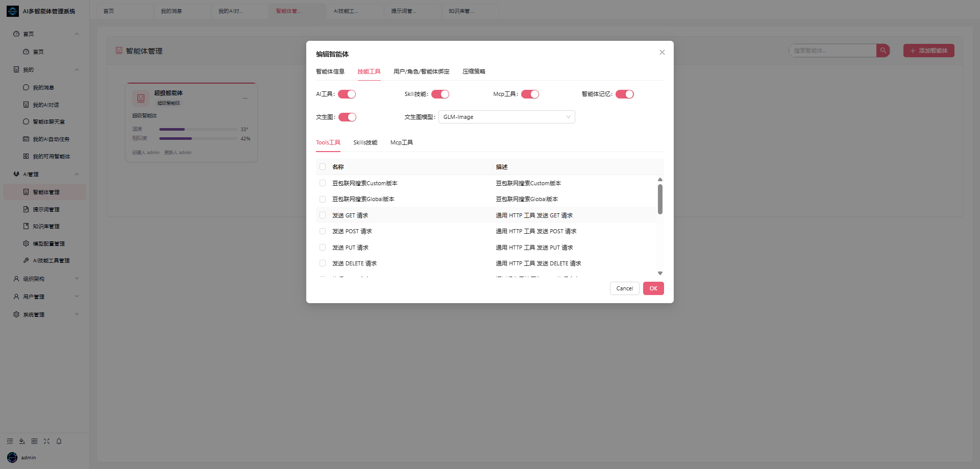The height and width of the screenshot is (469, 980).
Task: Click the Cancel button
Action: click(x=625, y=288)
